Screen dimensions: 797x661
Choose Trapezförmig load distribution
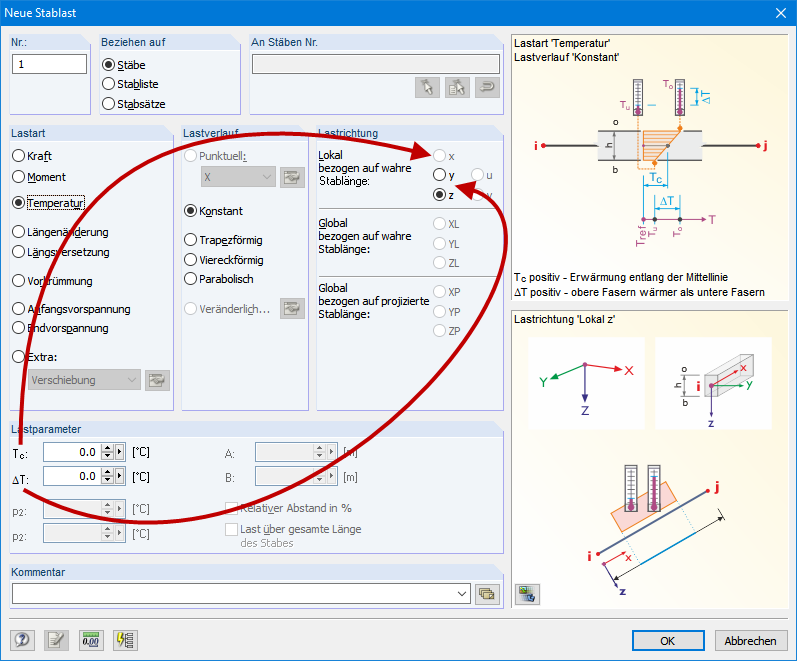191,239
